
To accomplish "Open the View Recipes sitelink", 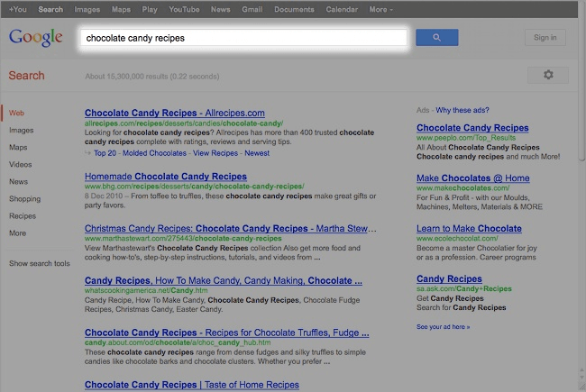I will (x=215, y=153).
